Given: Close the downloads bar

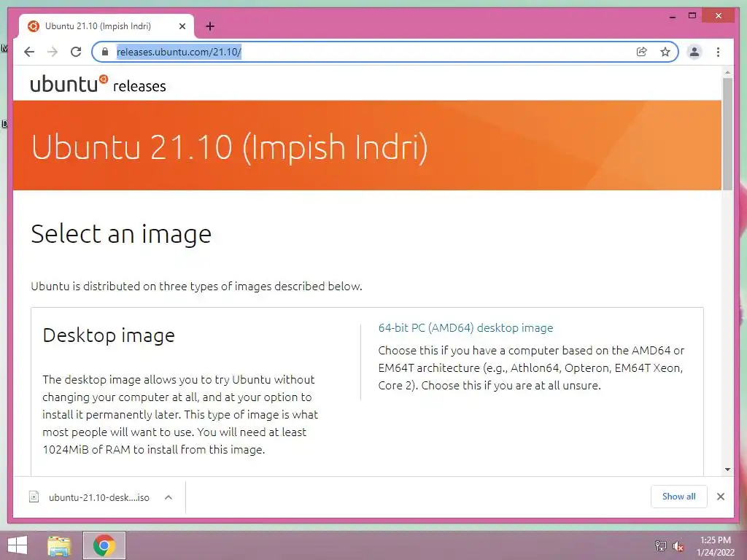Looking at the screenshot, I should click(x=720, y=497).
